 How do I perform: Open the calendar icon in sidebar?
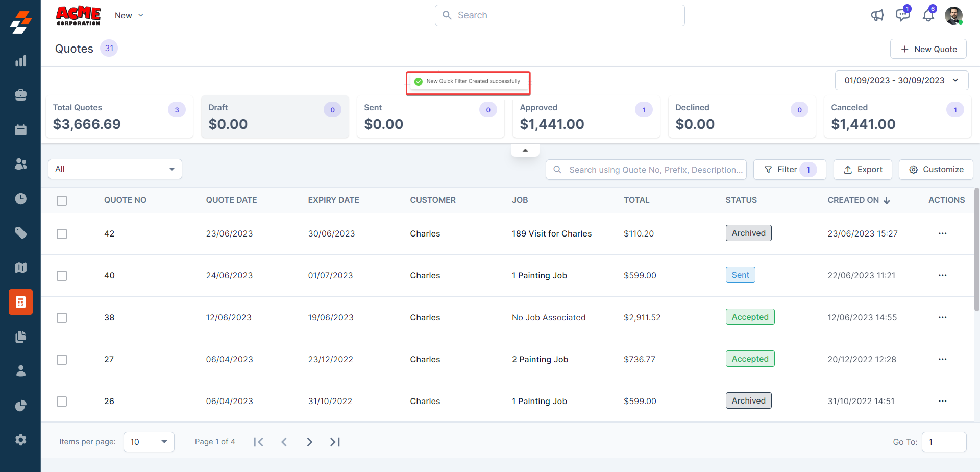20,130
